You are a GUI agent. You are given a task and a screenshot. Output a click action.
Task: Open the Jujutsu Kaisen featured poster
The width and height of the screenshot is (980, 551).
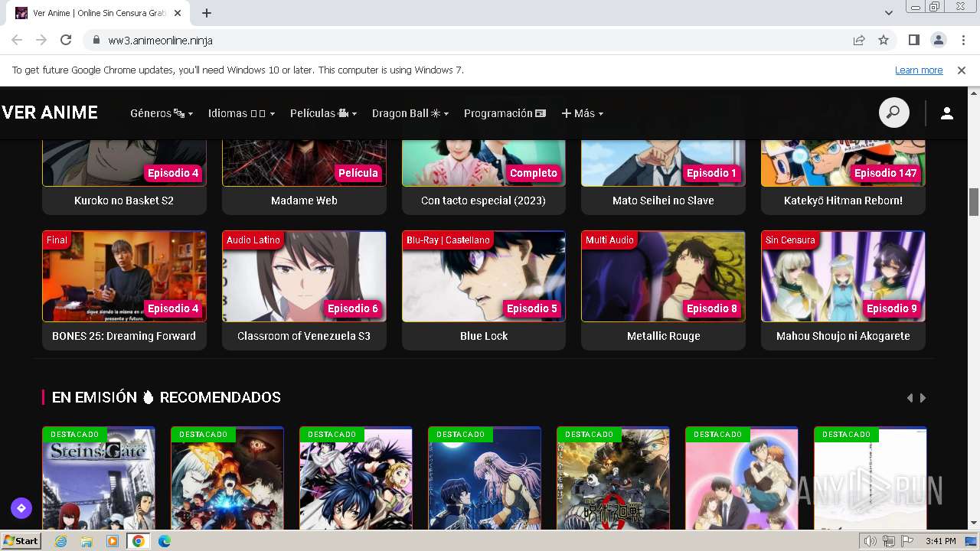pos(613,478)
